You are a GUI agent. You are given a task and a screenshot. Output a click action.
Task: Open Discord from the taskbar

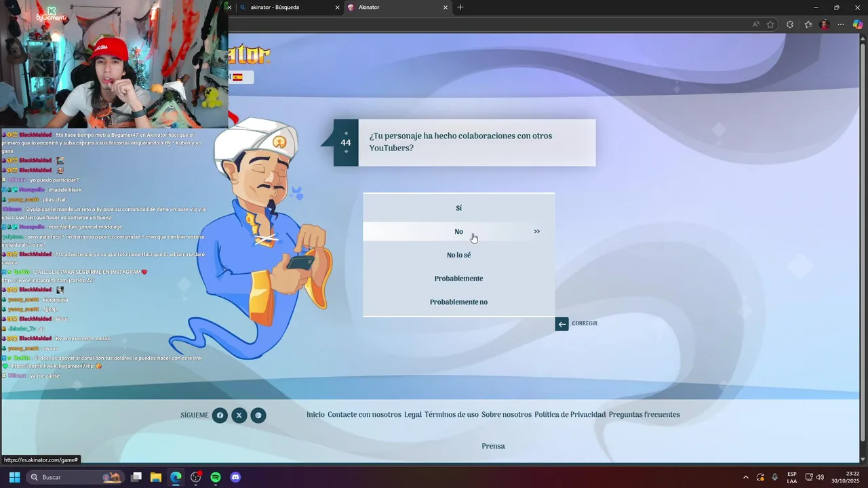(235, 477)
